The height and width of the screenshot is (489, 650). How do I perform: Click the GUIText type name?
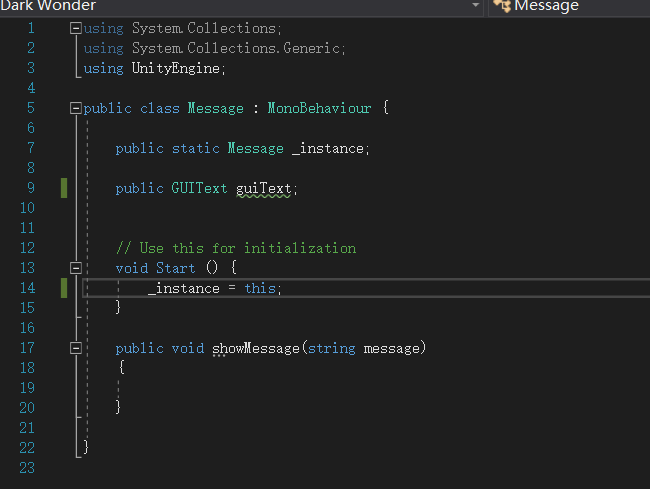199,188
